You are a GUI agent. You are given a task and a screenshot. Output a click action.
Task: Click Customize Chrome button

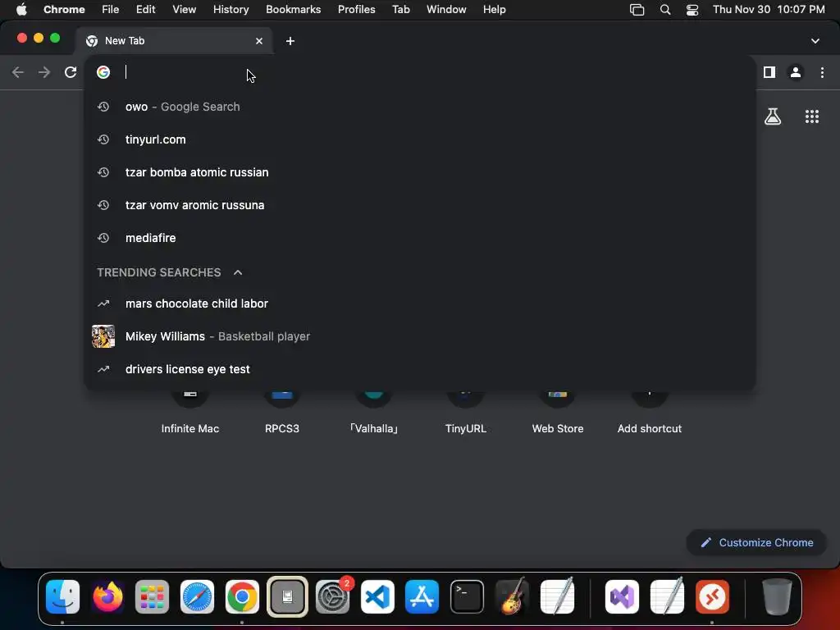pos(757,542)
